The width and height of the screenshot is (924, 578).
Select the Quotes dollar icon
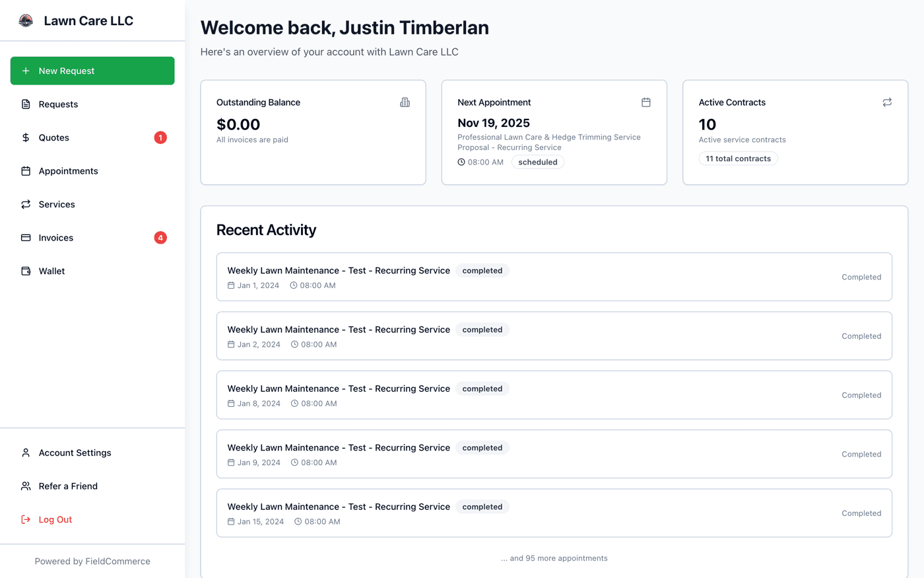pos(25,137)
